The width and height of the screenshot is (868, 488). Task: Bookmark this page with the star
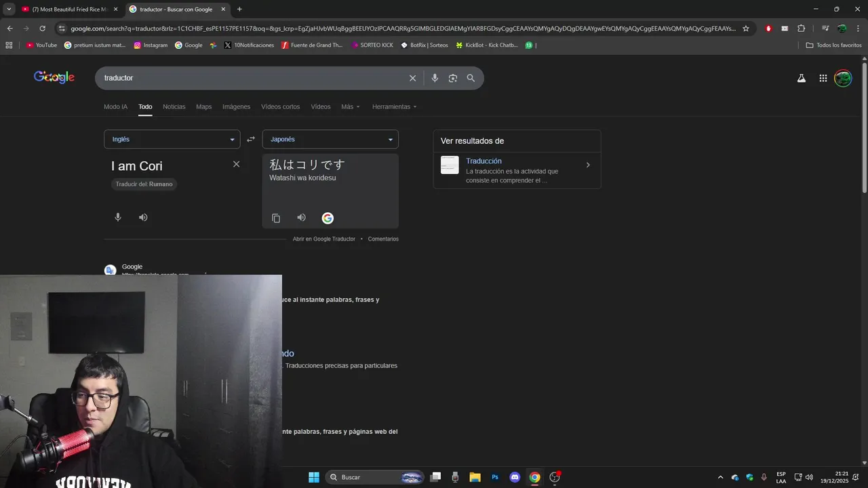pos(746,28)
